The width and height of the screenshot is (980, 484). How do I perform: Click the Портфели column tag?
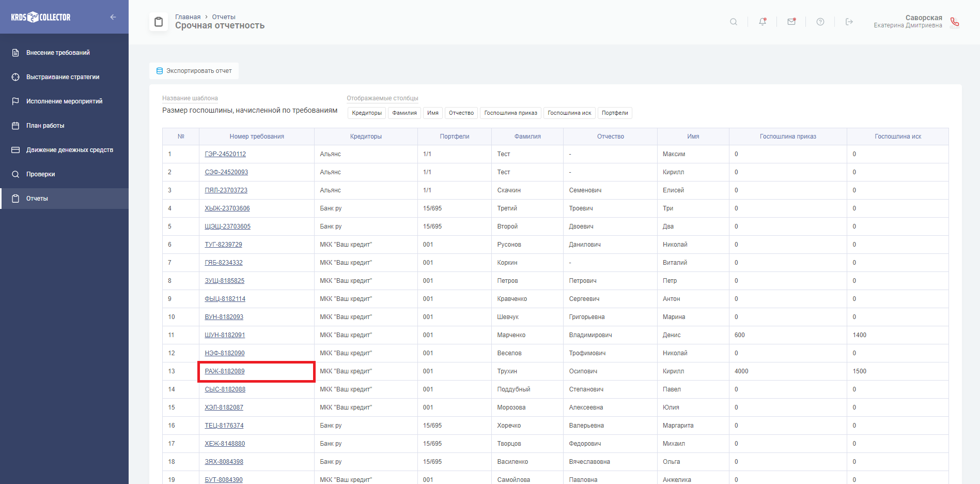click(x=615, y=113)
